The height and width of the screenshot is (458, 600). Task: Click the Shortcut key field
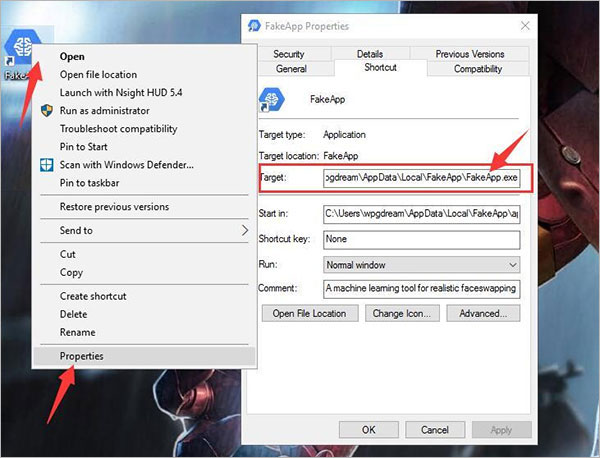click(x=422, y=240)
